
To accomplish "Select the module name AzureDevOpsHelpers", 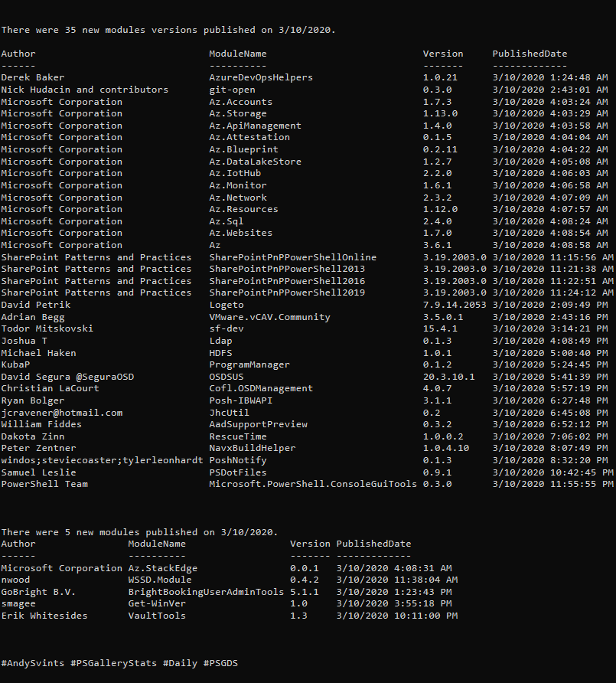I will (261, 77).
